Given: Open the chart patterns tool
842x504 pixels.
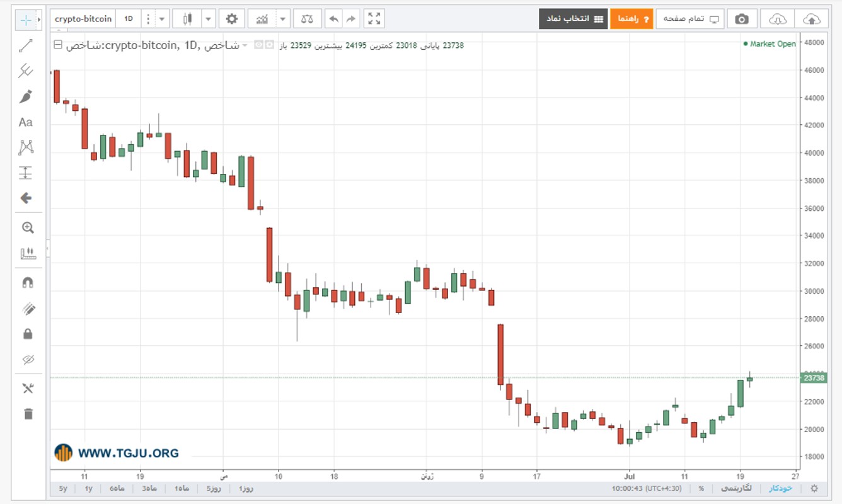Looking at the screenshot, I should (x=26, y=147).
